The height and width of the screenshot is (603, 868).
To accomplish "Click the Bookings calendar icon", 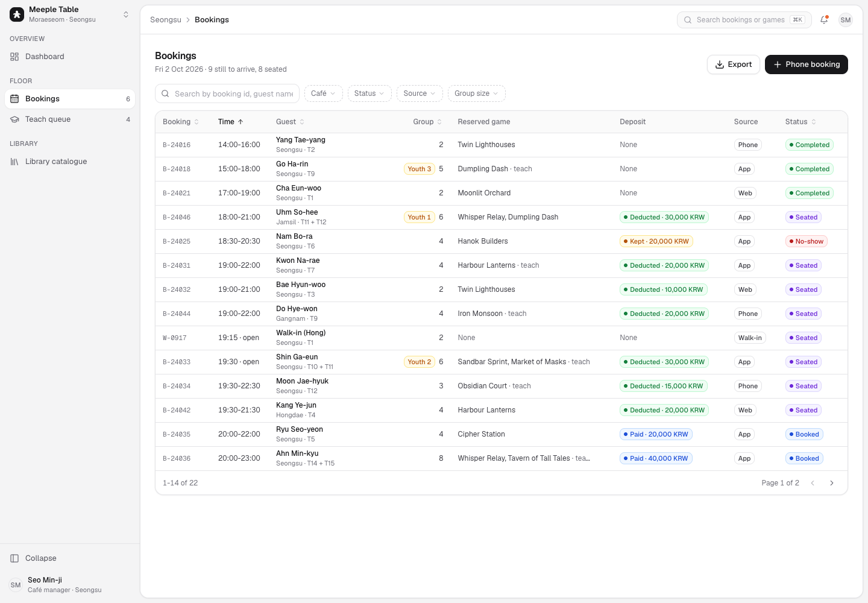I will pyautogui.click(x=14, y=99).
